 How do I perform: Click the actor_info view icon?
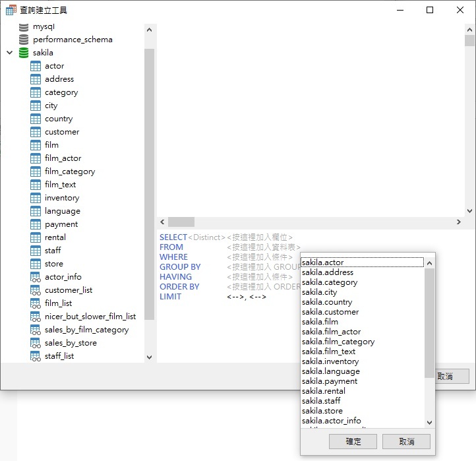click(36, 277)
